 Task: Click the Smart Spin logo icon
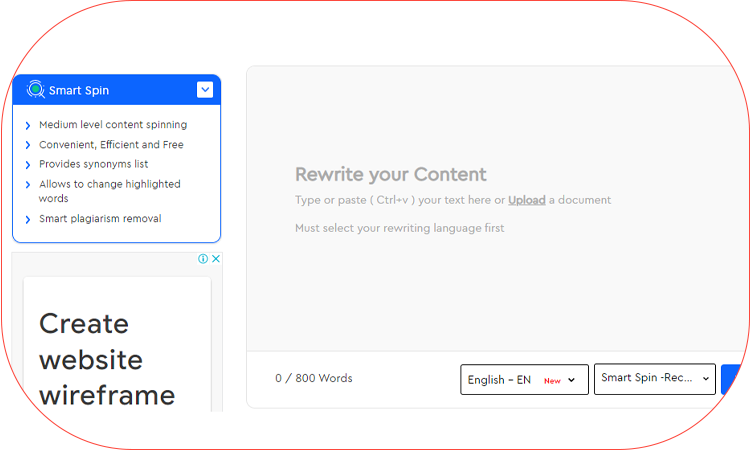pyautogui.click(x=35, y=89)
